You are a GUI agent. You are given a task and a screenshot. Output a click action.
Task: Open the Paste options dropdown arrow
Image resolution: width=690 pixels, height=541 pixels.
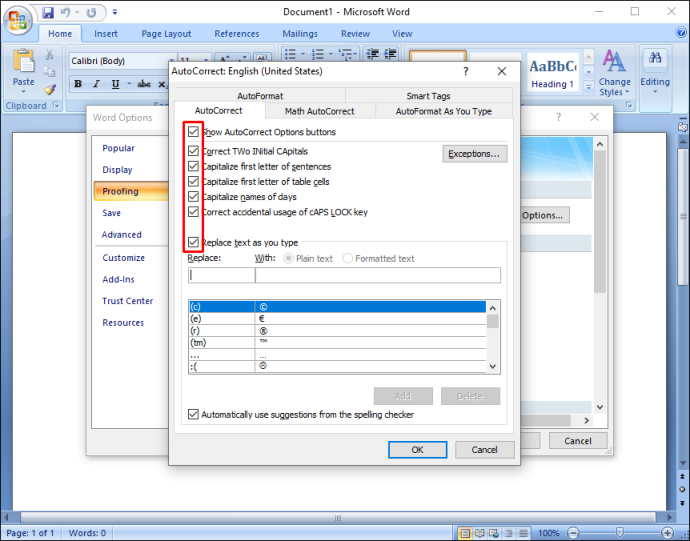(23, 92)
